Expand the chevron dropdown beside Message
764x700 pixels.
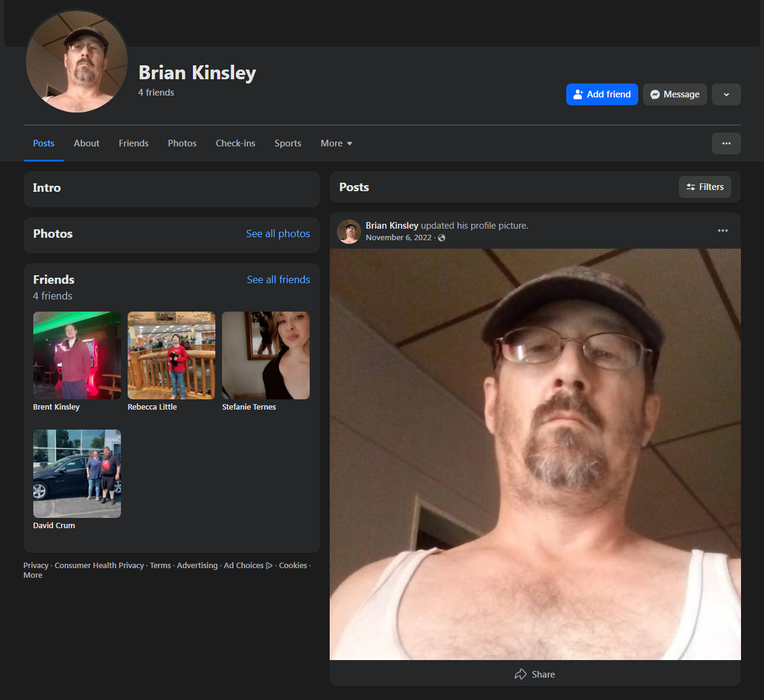click(726, 94)
